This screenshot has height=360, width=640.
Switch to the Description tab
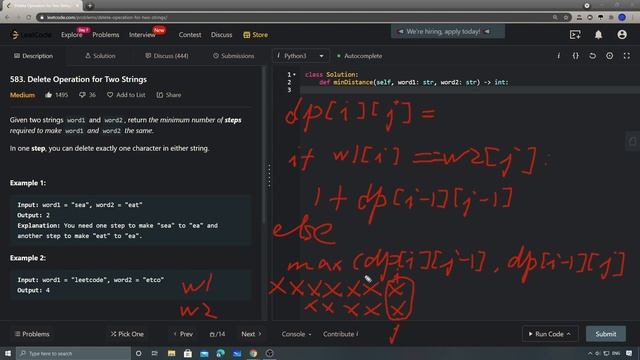33,56
